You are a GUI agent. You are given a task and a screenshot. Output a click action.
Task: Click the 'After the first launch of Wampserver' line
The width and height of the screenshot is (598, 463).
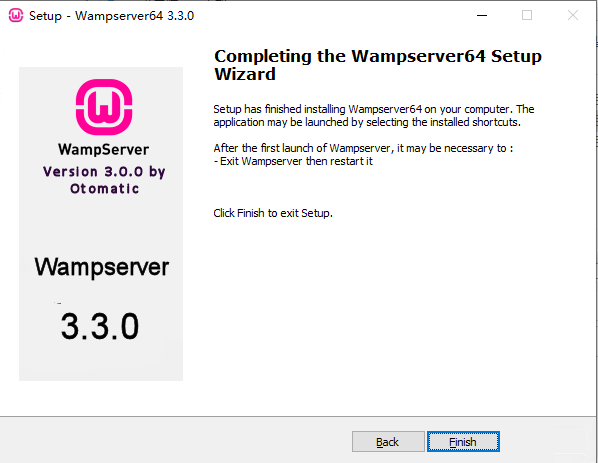[363, 148]
